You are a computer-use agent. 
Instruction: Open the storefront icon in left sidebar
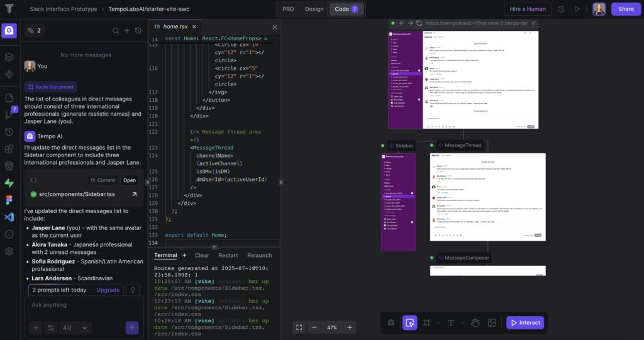[9, 166]
